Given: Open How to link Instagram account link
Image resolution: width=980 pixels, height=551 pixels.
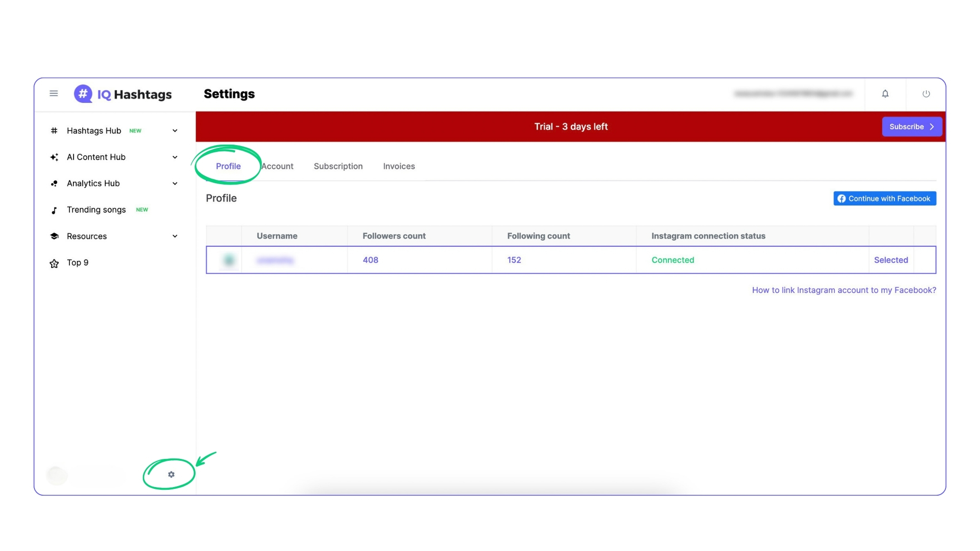Looking at the screenshot, I should tap(844, 290).
